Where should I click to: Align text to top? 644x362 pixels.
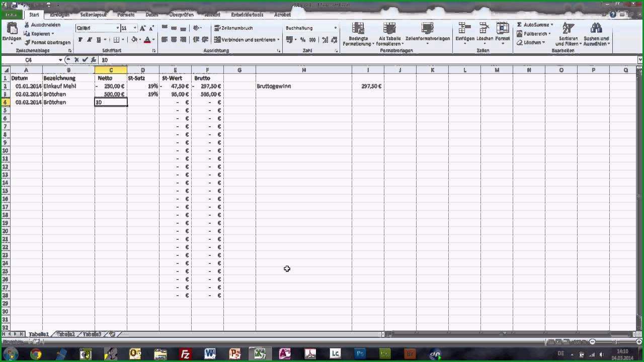point(165,28)
